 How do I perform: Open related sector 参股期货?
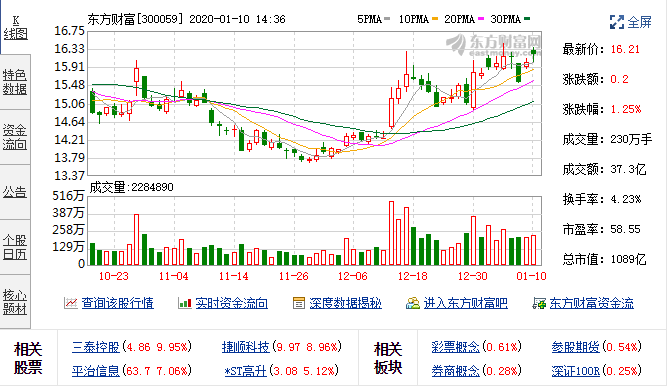click(576, 347)
